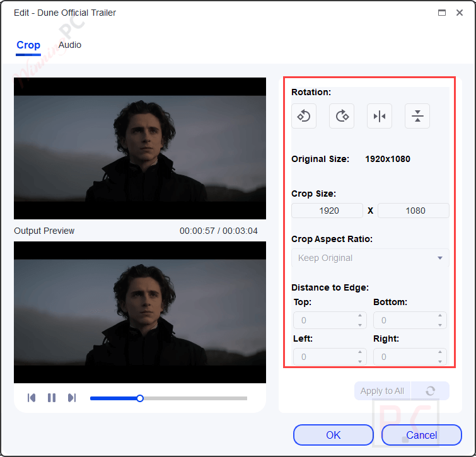Click the Cancel button
476x457 pixels.
click(422, 435)
